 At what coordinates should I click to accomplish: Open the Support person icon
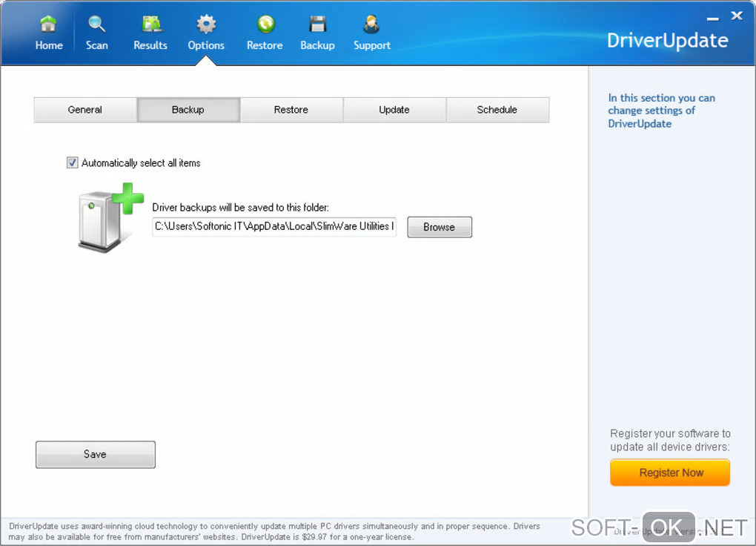(371, 24)
